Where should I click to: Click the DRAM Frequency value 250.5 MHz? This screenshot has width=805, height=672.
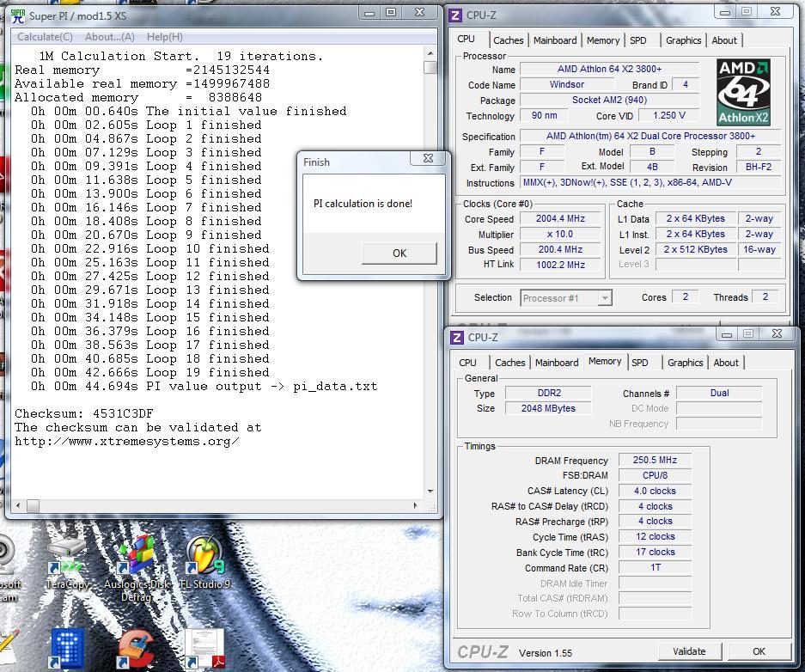coord(655,460)
